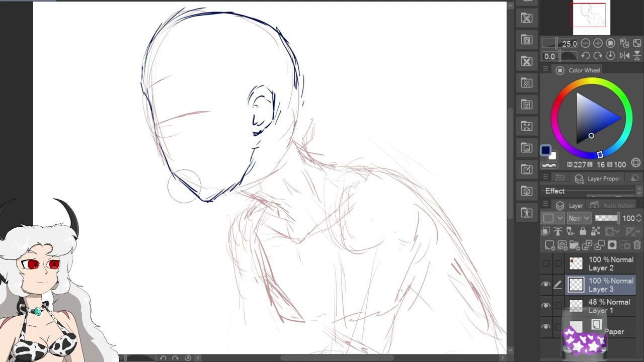The width and height of the screenshot is (644, 362).
Task: Reset canvas rotation in Navigator
Action: coord(610,56)
